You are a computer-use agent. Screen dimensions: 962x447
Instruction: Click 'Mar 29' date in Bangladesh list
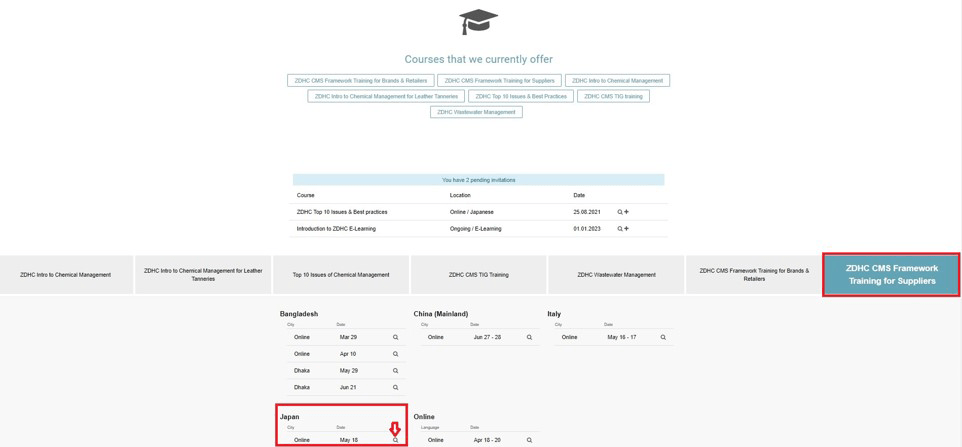[x=348, y=337]
